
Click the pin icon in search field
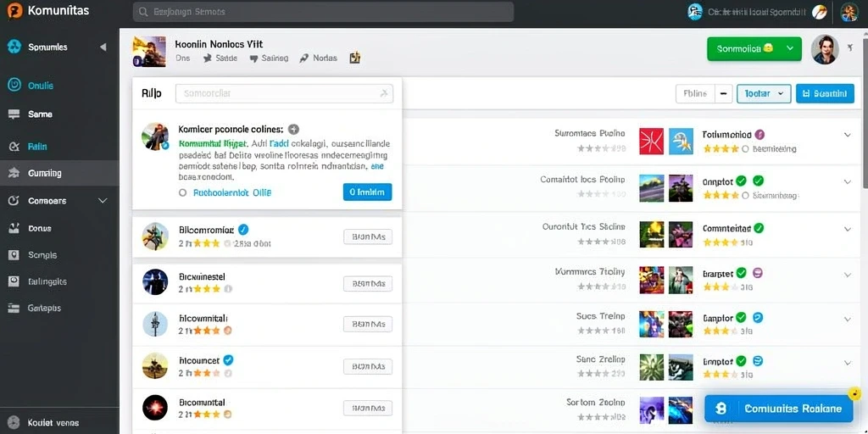coord(384,93)
